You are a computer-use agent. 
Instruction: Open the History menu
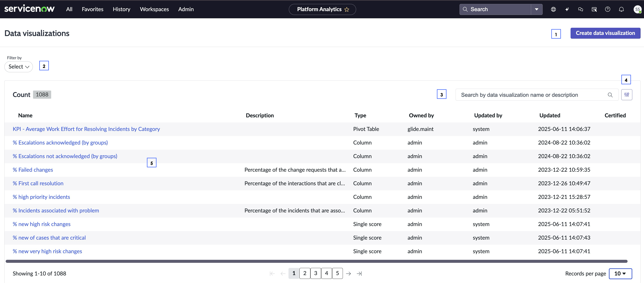pyautogui.click(x=122, y=9)
